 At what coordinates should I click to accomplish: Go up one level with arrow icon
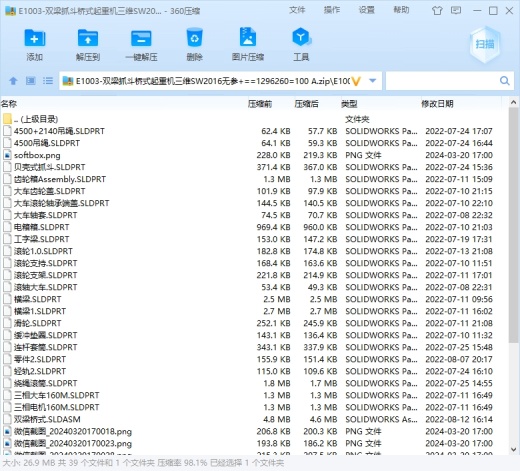tap(13, 81)
